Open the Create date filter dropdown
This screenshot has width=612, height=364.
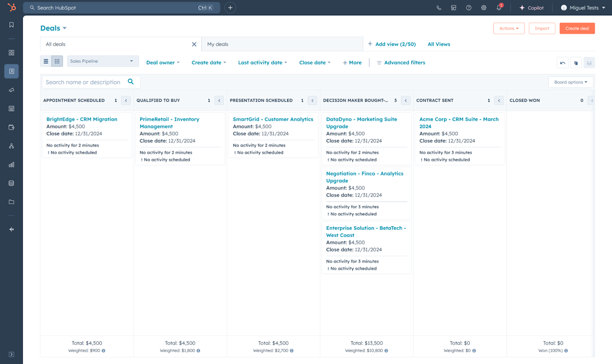[x=209, y=62]
